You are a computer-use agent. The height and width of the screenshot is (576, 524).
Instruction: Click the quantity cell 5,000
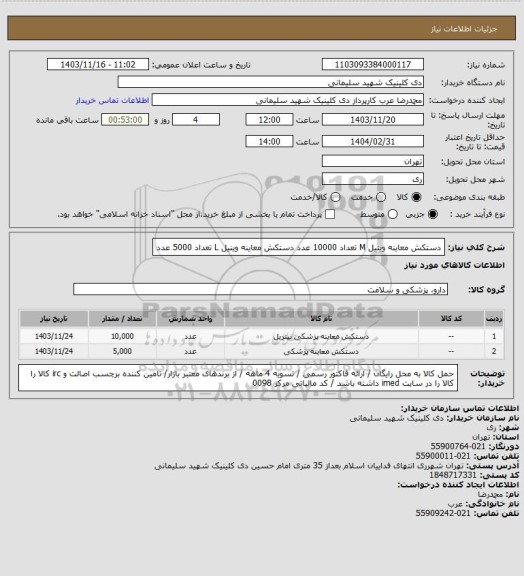(x=122, y=351)
